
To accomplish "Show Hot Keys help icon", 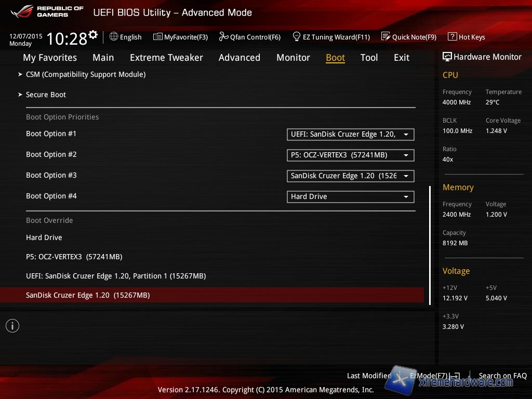I will tap(452, 37).
